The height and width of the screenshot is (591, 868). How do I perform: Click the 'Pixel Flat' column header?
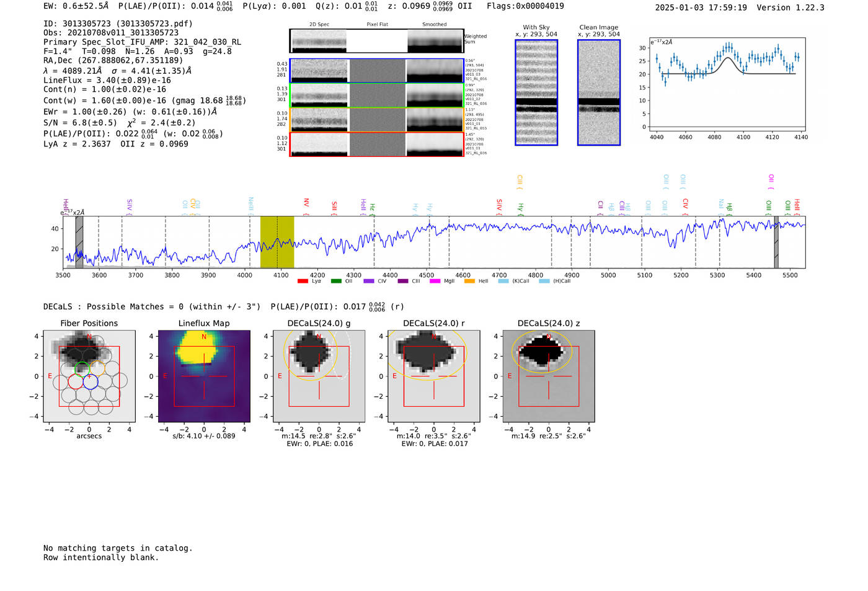click(x=377, y=25)
